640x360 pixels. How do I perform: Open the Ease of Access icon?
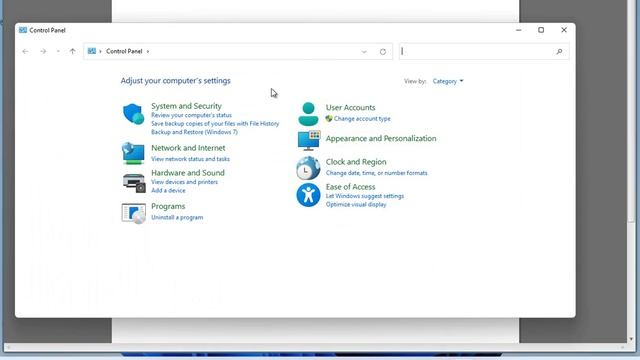click(308, 195)
